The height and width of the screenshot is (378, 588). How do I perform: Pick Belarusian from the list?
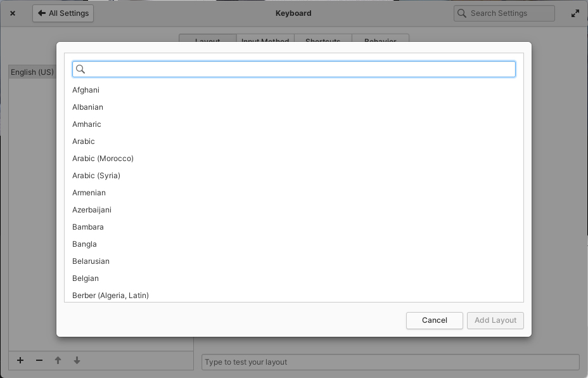pos(293,261)
